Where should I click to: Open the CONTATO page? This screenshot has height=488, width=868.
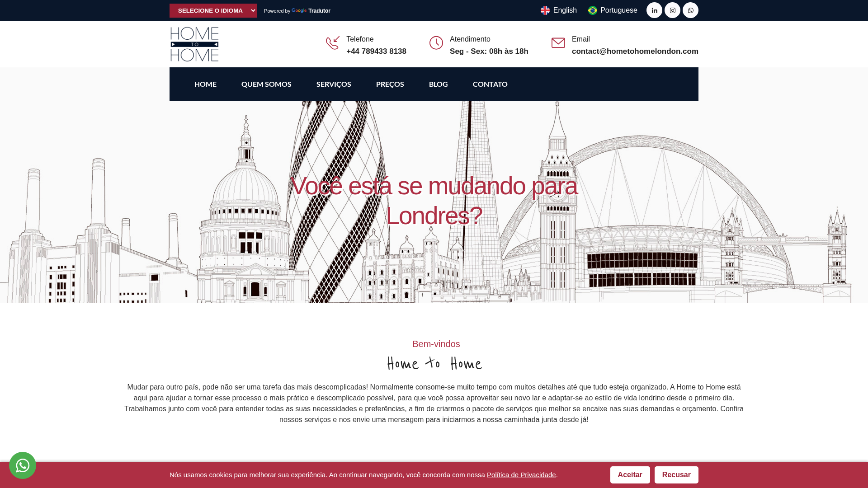[490, 84]
